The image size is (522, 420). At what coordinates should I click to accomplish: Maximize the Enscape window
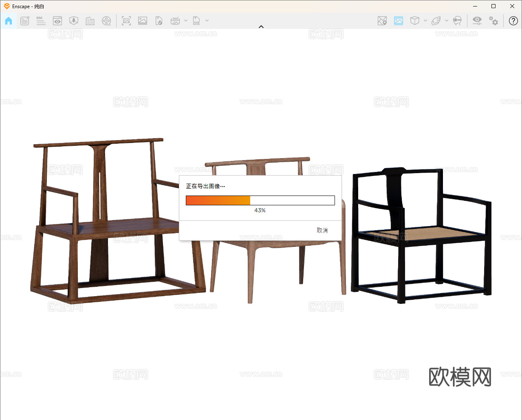click(493, 6)
